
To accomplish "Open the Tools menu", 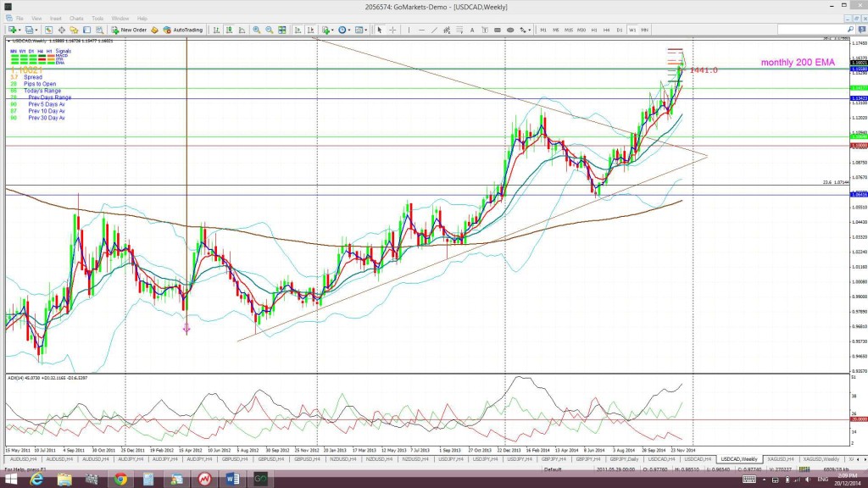I will click(x=97, y=19).
